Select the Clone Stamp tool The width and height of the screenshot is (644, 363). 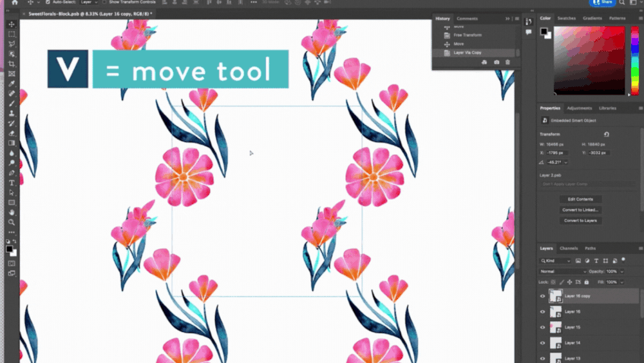pyautogui.click(x=12, y=113)
